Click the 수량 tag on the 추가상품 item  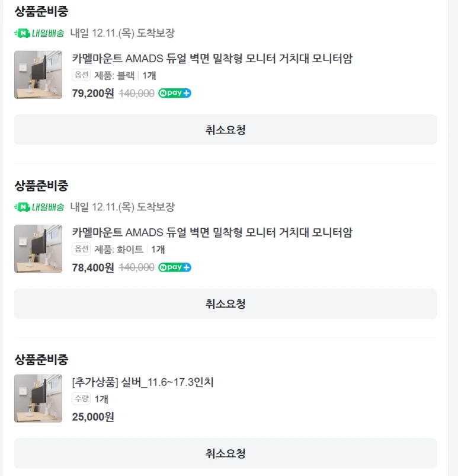81,399
